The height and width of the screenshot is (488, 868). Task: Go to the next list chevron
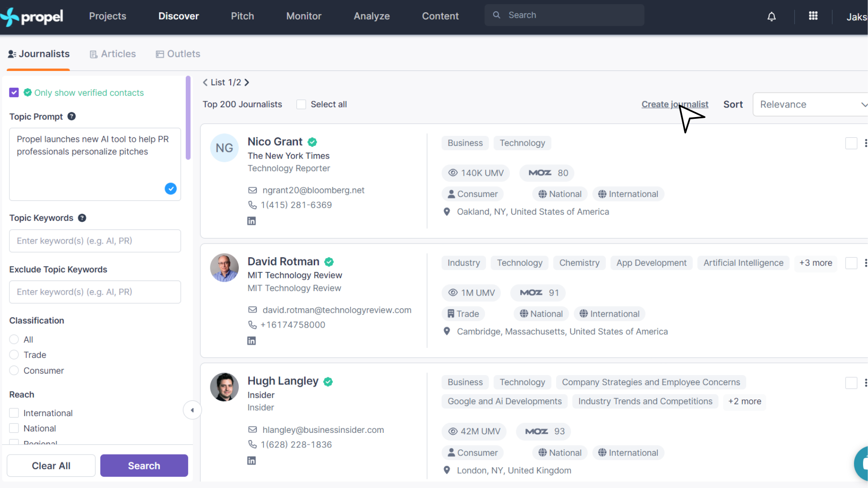[x=247, y=82]
